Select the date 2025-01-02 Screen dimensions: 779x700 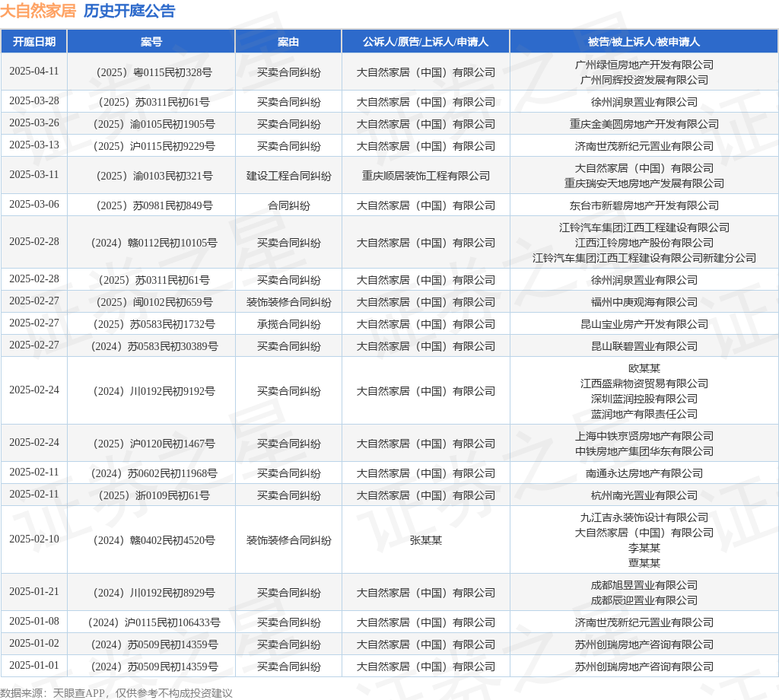click(x=33, y=644)
